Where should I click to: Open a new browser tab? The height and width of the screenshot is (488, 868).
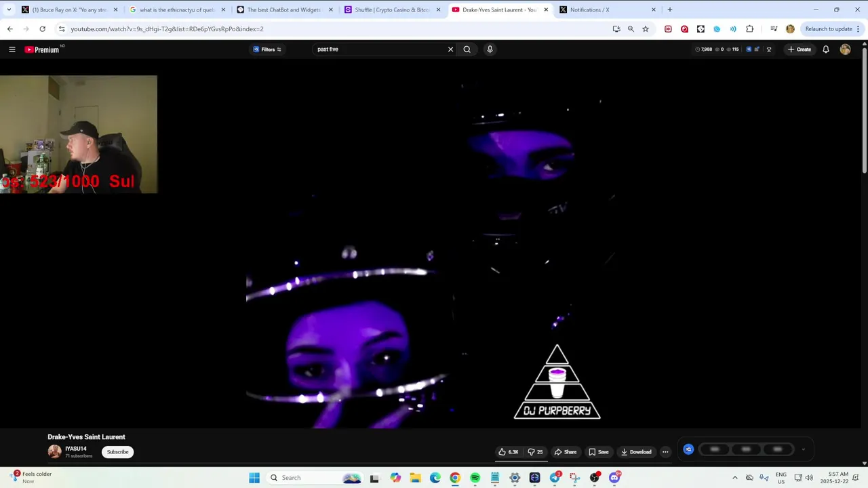[669, 9]
